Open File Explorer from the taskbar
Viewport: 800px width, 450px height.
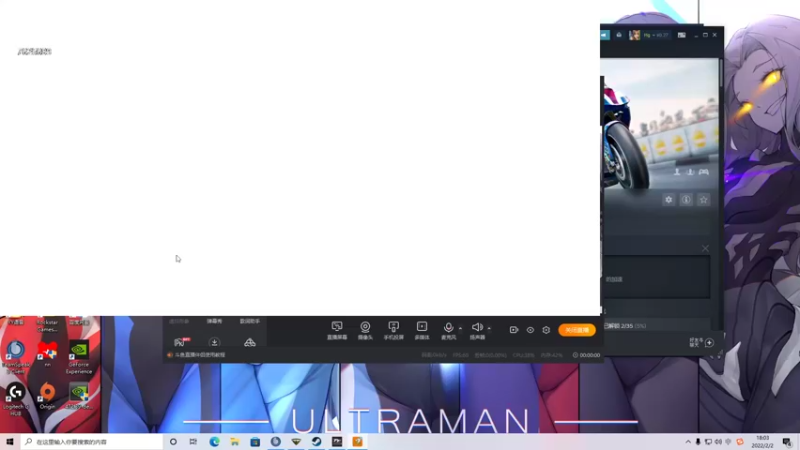click(x=235, y=442)
